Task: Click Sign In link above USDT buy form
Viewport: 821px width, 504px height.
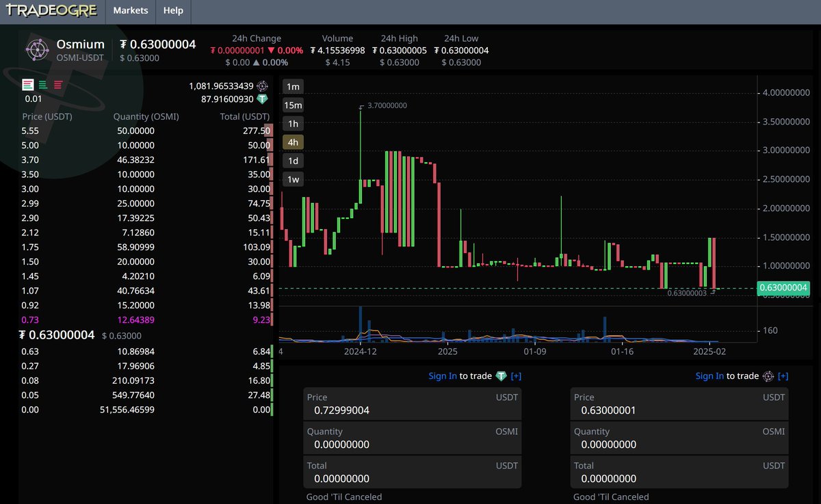Action: [443, 375]
